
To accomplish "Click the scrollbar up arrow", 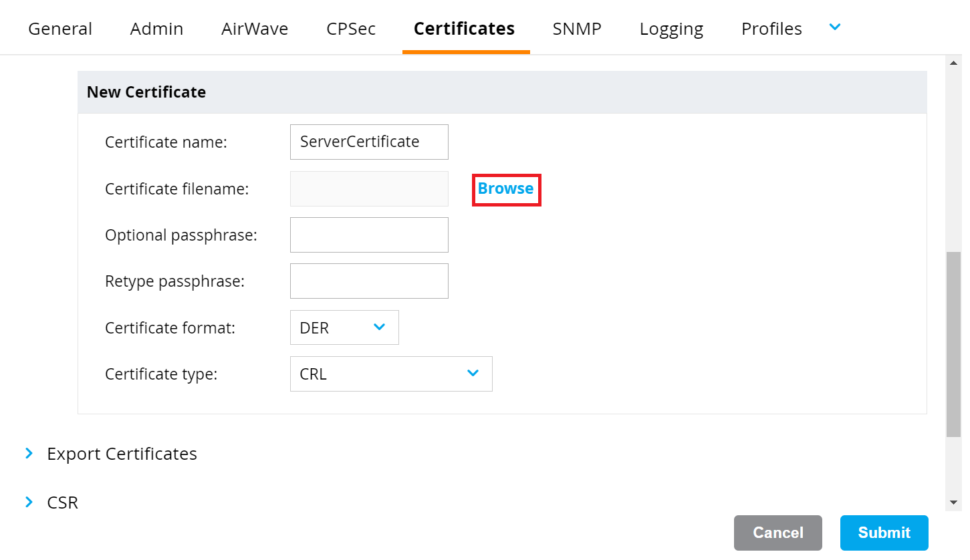I will point(954,63).
